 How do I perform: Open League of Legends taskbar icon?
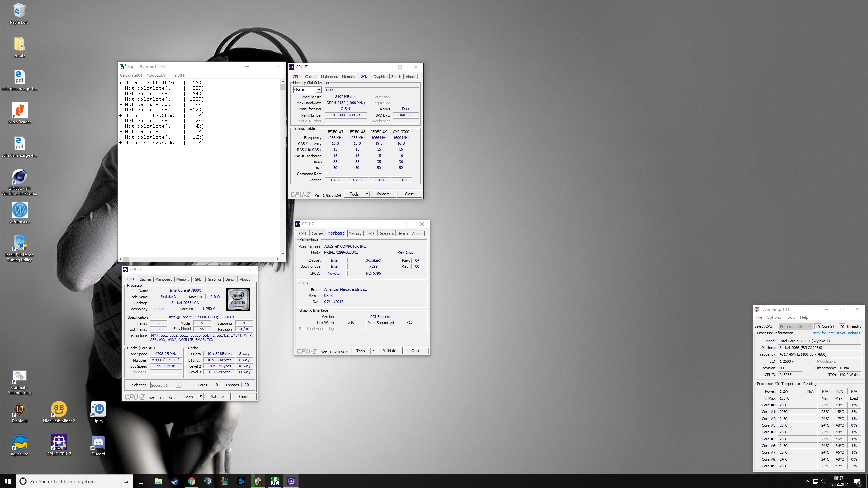click(224, 481)
